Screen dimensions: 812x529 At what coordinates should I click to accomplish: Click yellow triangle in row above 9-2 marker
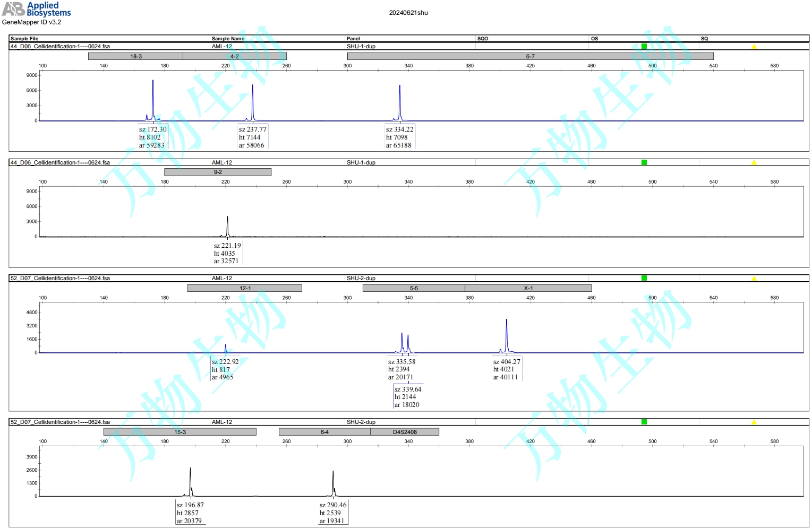point(754,162)
